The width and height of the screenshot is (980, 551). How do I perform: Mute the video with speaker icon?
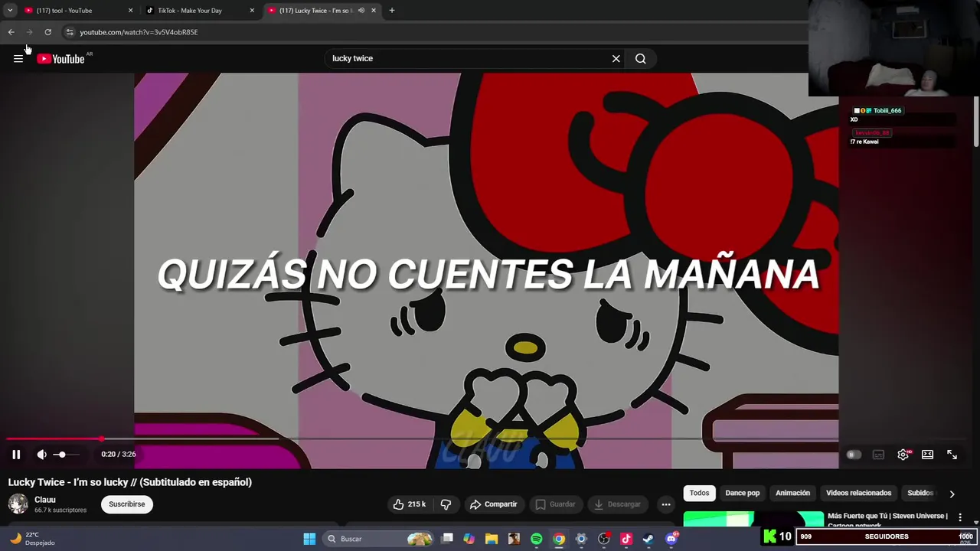pos(42,455)
